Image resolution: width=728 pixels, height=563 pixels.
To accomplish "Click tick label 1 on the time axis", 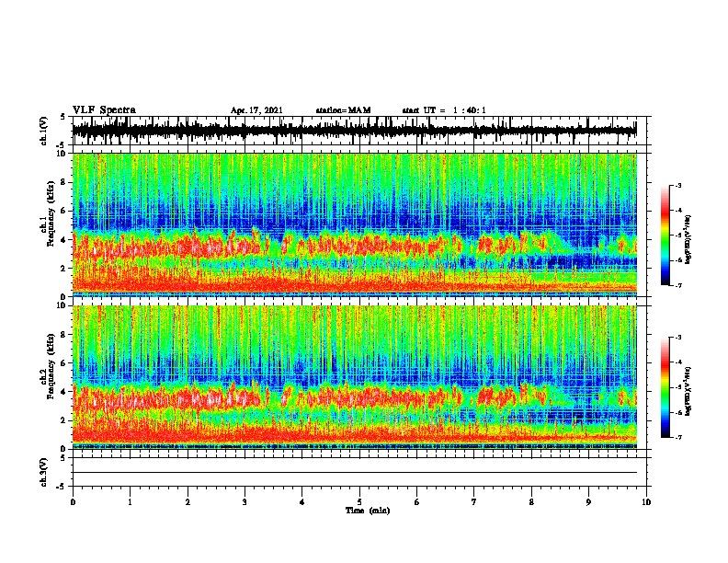I will (130, 502).
